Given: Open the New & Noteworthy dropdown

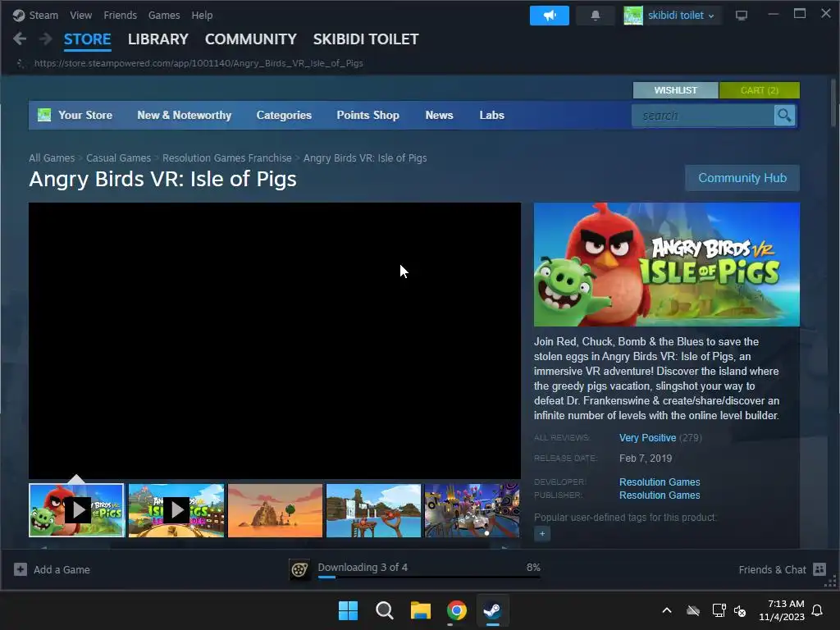Looking at the screenshot, I should 185,115.
